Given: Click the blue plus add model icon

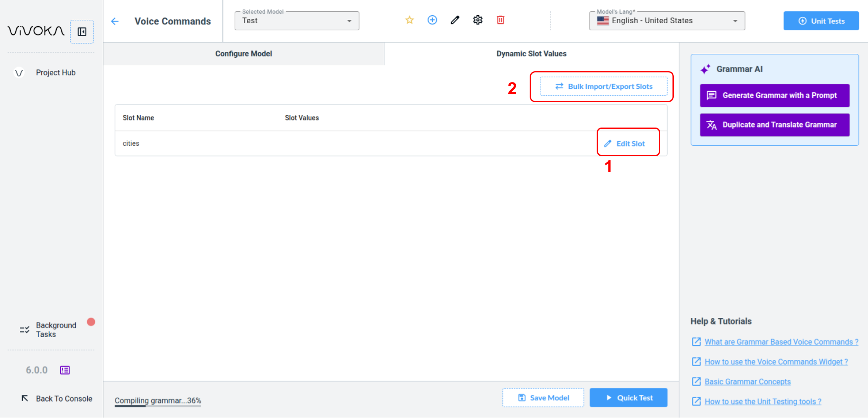Looking at the screenshot, I should [432, 20].
